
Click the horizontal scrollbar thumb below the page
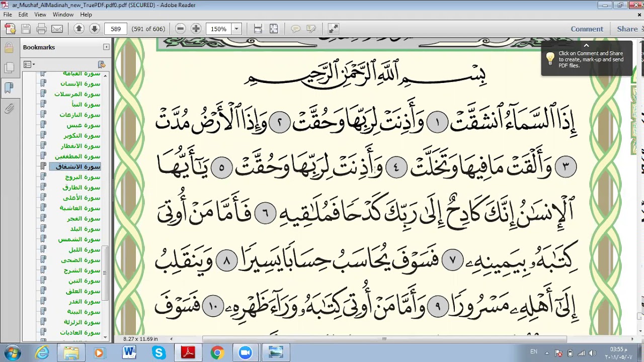pos(384,339)
